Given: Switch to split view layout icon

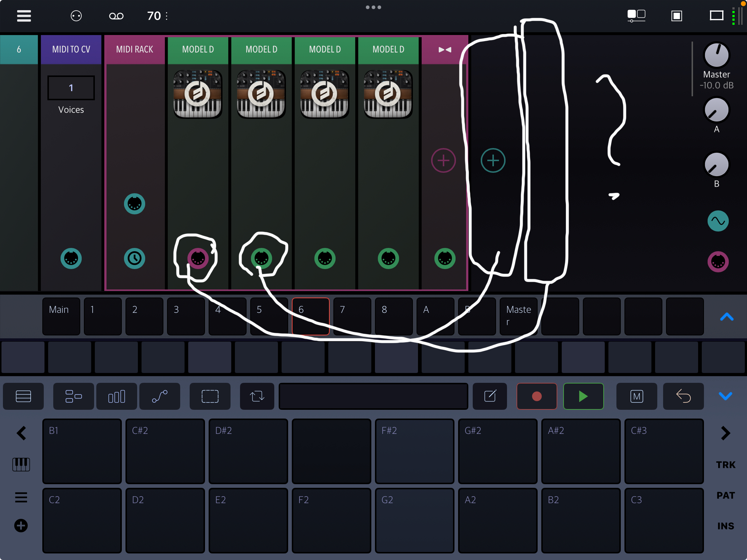Looking at the screenshot, I should pos(636,16).
